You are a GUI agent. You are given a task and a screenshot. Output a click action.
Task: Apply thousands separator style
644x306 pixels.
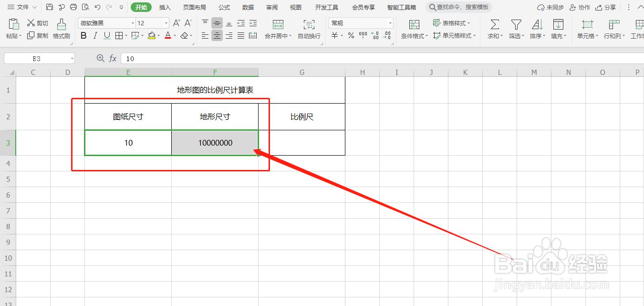(x=363, y=35)
